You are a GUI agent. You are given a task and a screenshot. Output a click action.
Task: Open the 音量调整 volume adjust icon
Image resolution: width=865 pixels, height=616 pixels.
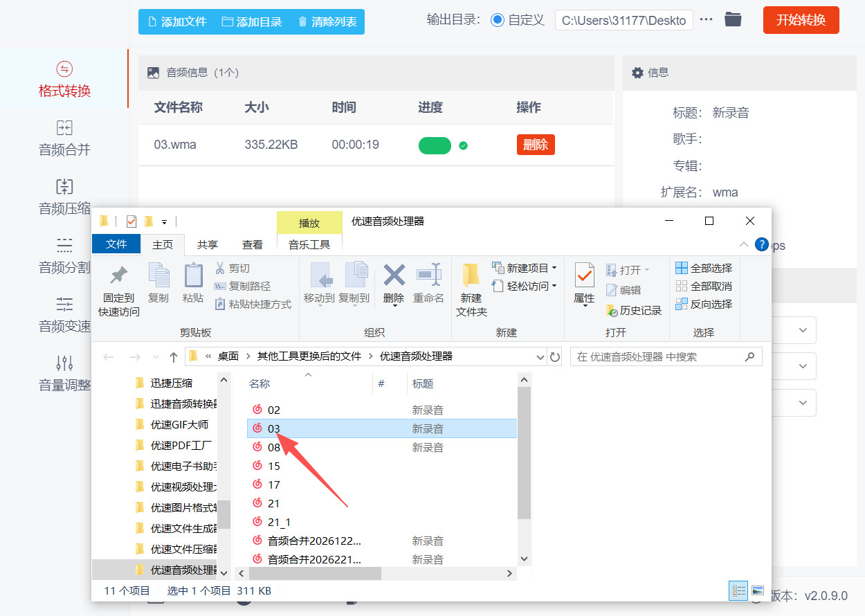(x=64, y=363)
